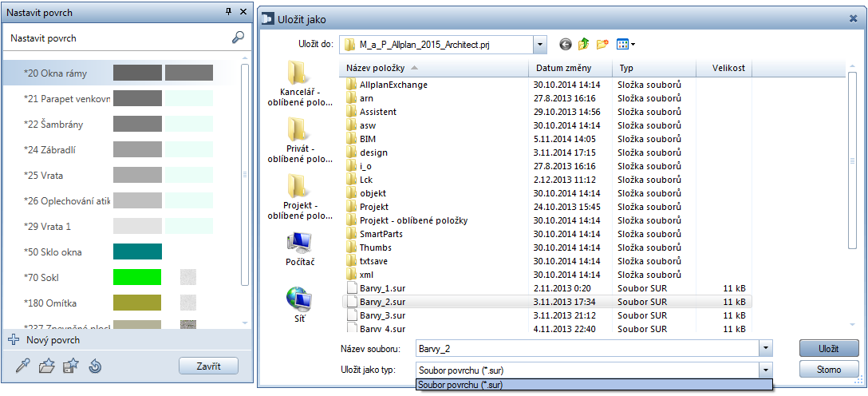Click the reset circular arrow icon

point(95,366)
